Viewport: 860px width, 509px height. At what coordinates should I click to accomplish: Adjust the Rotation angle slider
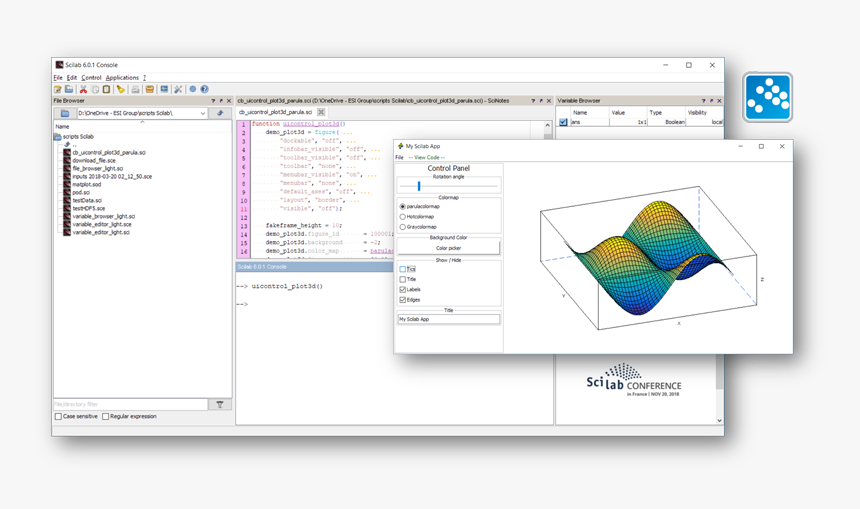418,186
